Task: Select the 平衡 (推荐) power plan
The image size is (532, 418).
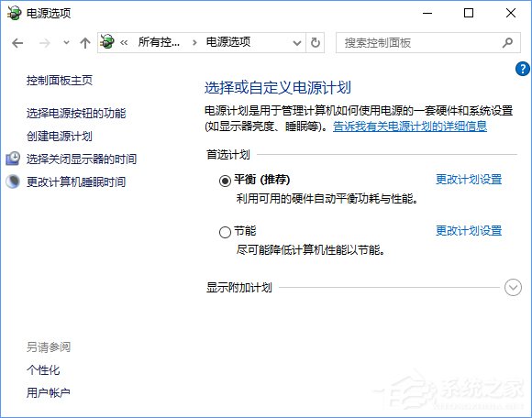Action: (225, 181)
